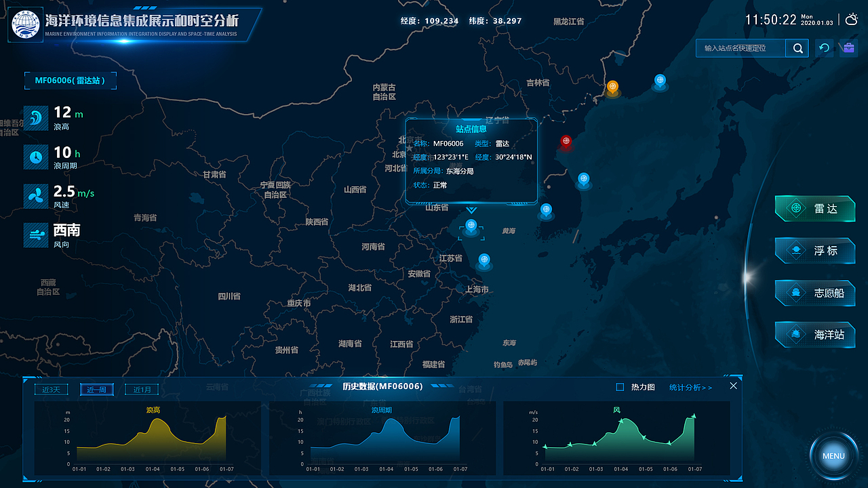Switch to 近1月 time range
This screenshot has width=868, height=488.
click(x=142, y=390)
